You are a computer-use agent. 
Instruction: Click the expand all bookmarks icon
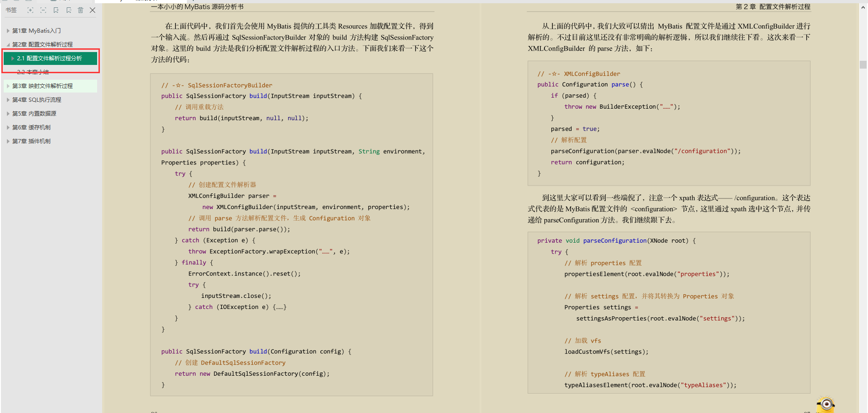pos(30,10)
